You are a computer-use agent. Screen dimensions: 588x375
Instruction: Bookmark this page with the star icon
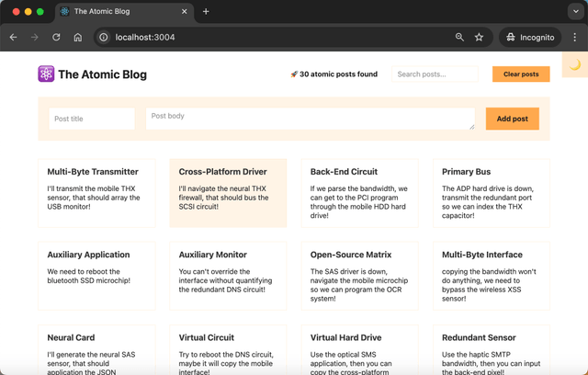coord(479,38)
